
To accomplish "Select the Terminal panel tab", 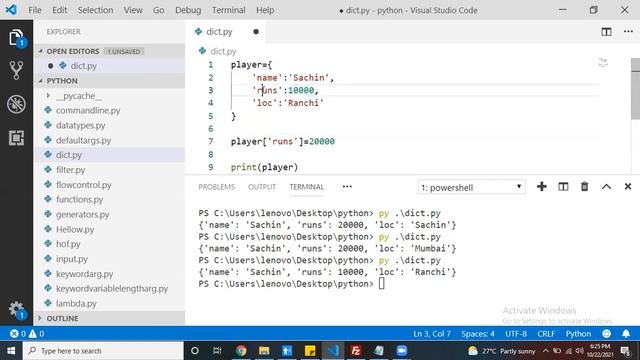I will click(x=307, y=187).
